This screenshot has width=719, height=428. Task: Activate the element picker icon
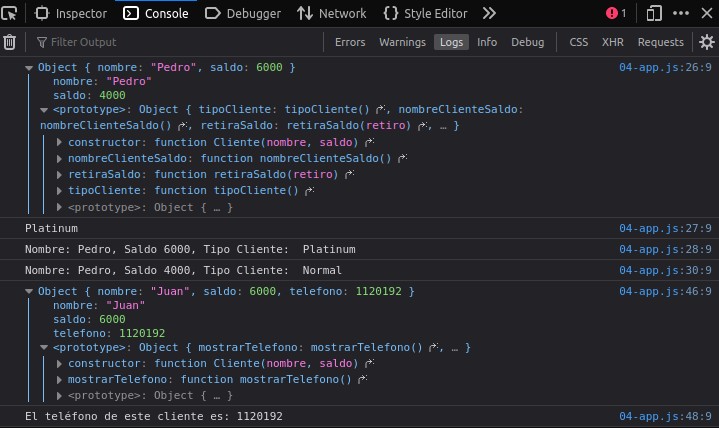(x=9, y=13)
